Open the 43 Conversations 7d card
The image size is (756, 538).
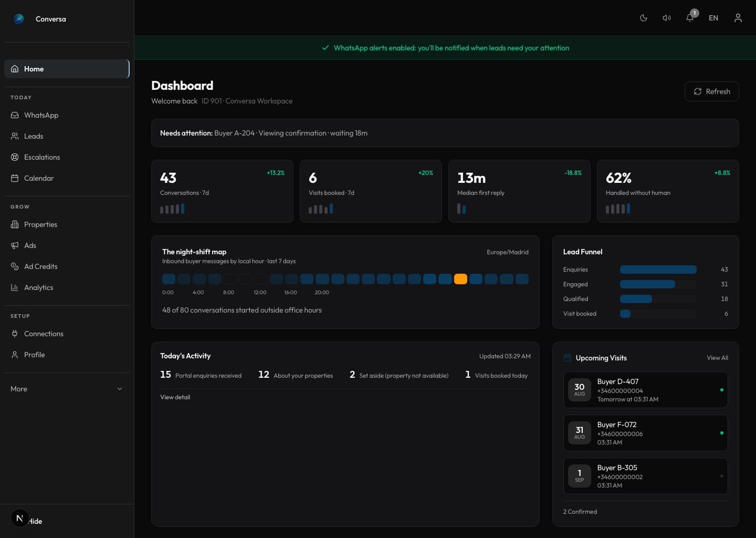point(222,191)
